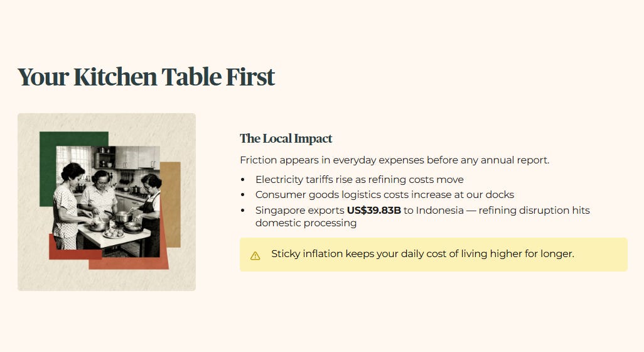Click the bullet dot before 'Electricity tariffs'

(243, 180)
